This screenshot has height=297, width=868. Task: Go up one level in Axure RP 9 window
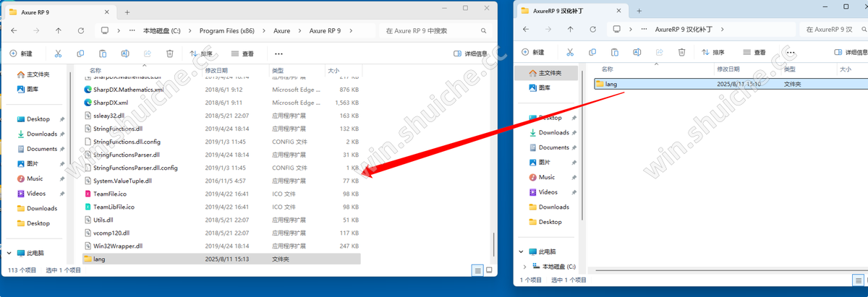pos(59,31)
